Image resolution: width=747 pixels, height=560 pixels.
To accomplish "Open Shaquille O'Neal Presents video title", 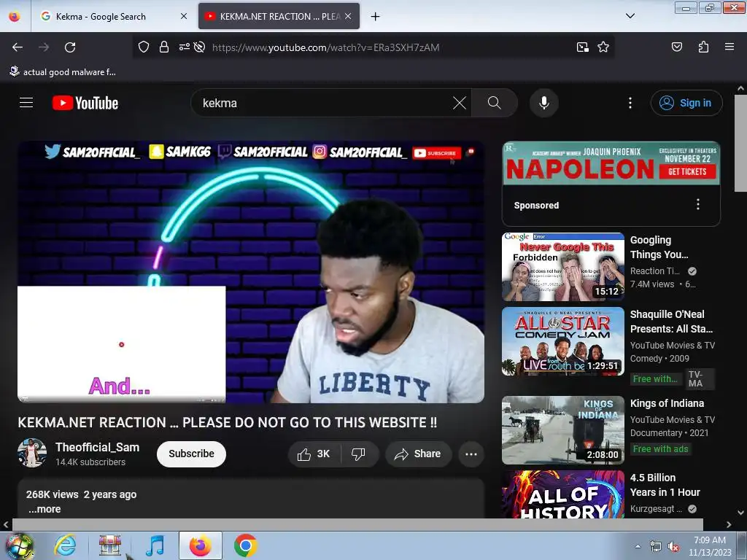I will point(671,322).
